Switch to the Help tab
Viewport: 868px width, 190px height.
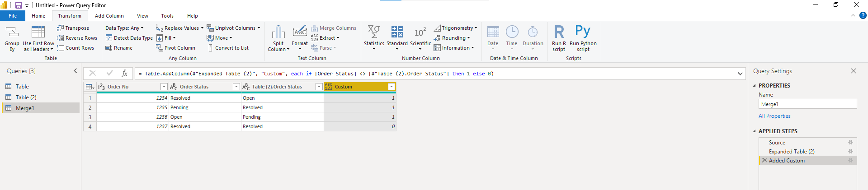click(193, 16)
